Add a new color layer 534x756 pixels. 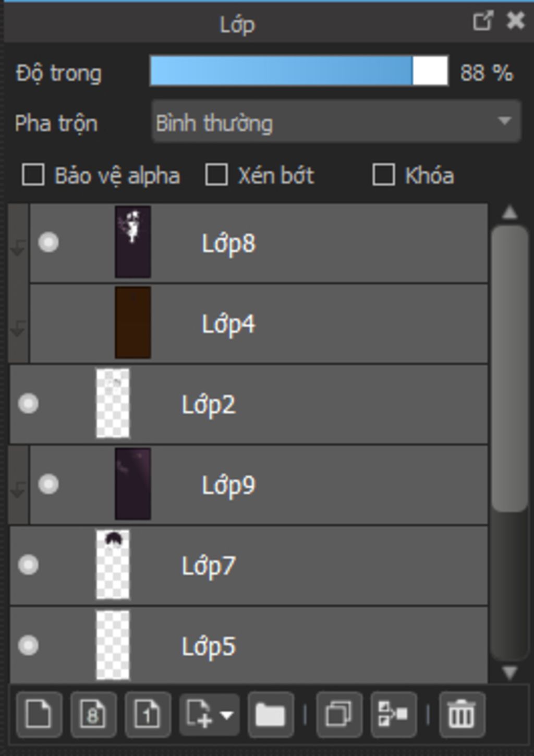[x=39, y=714]
